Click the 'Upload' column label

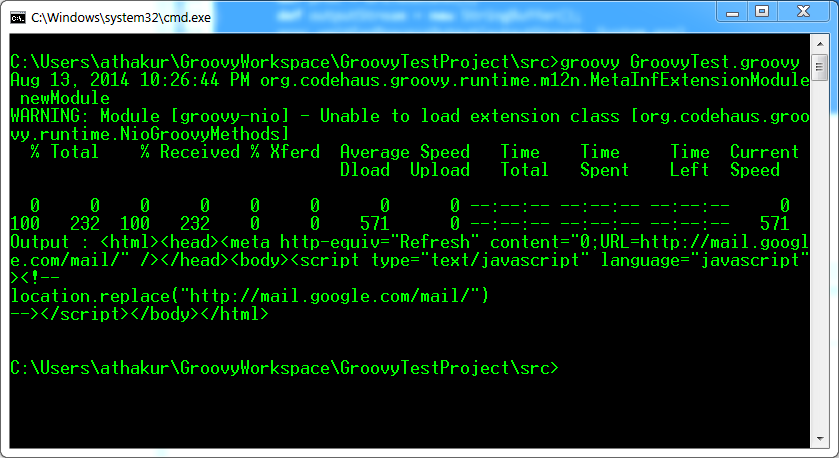click(440, 170)
